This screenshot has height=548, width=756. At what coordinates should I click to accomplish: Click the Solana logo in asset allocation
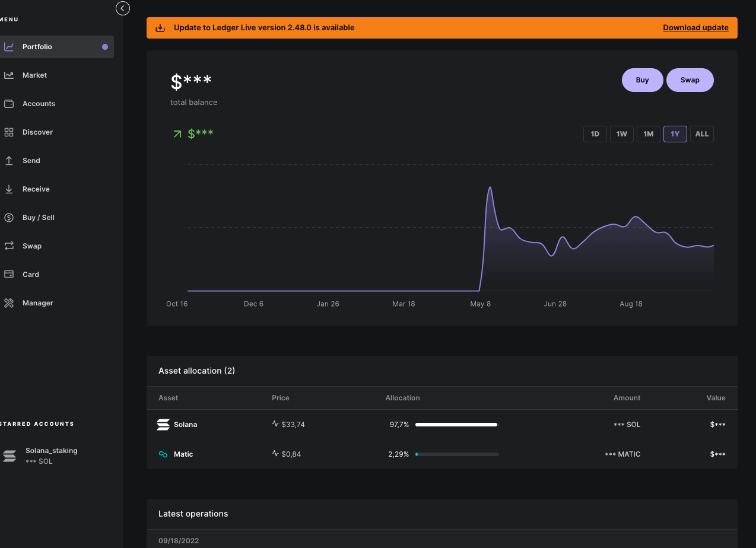pos(163,425)
